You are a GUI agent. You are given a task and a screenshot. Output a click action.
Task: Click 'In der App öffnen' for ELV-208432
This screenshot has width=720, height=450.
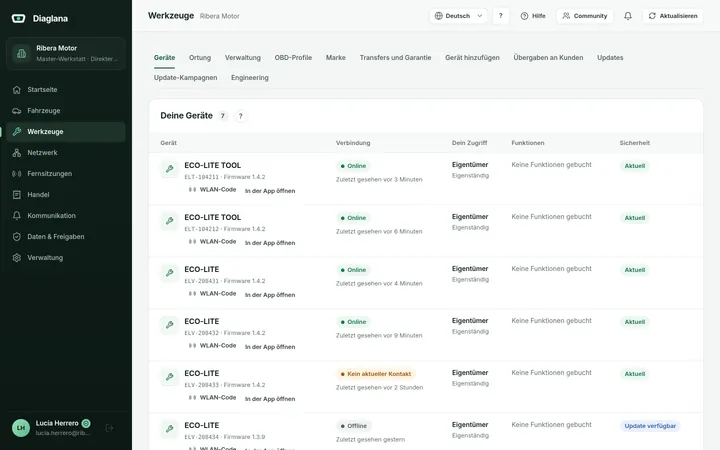[x=270, y=347]
